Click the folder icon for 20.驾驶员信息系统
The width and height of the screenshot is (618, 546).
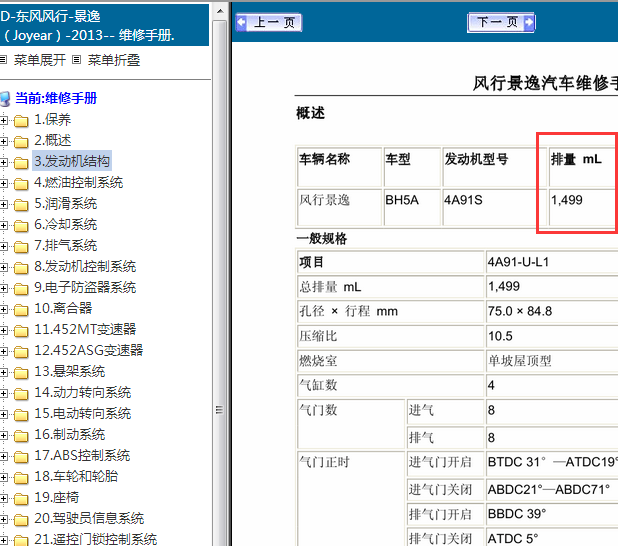(x=21, y=520)
